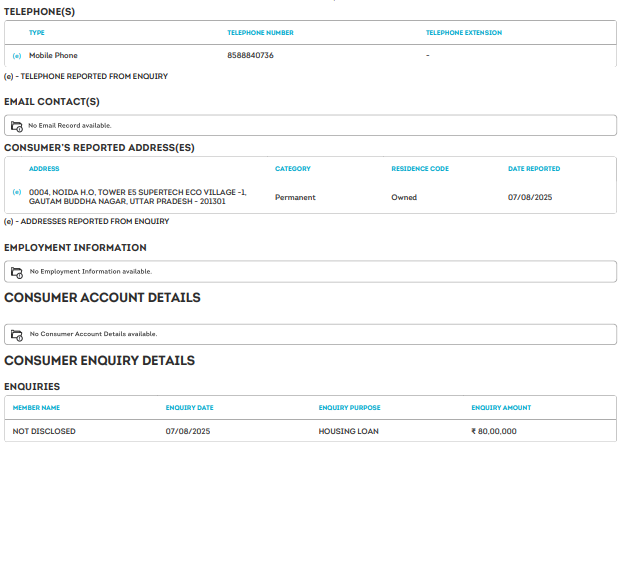This screenshot has height=577, width=625.
Task: Click the Enquiry Purpose column header
Action: coord(349,408)
